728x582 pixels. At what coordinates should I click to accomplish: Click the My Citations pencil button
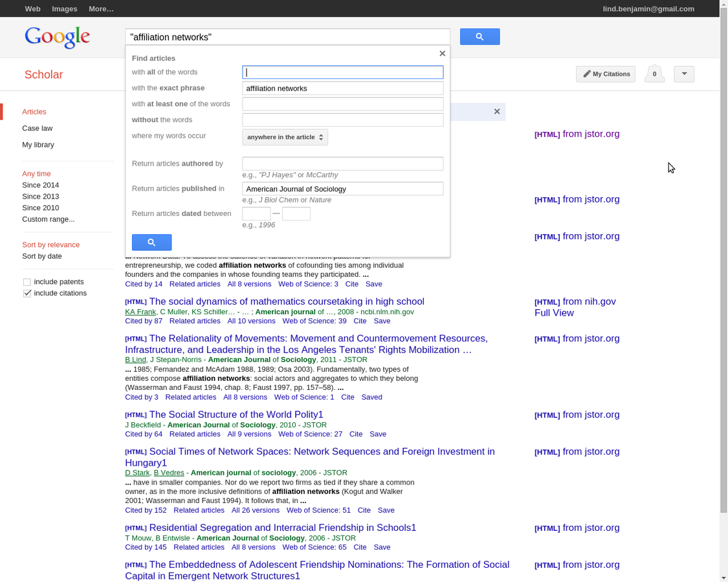[x=606, y=74]
